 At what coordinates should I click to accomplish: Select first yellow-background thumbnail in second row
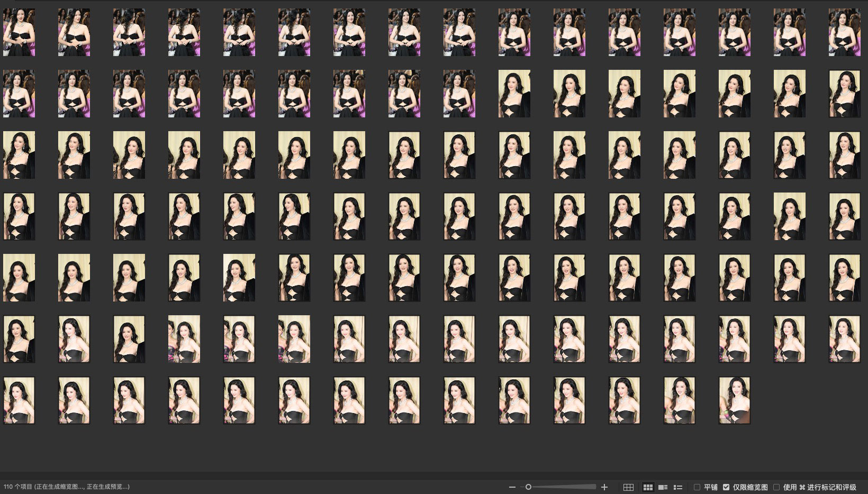pos(514,94)
